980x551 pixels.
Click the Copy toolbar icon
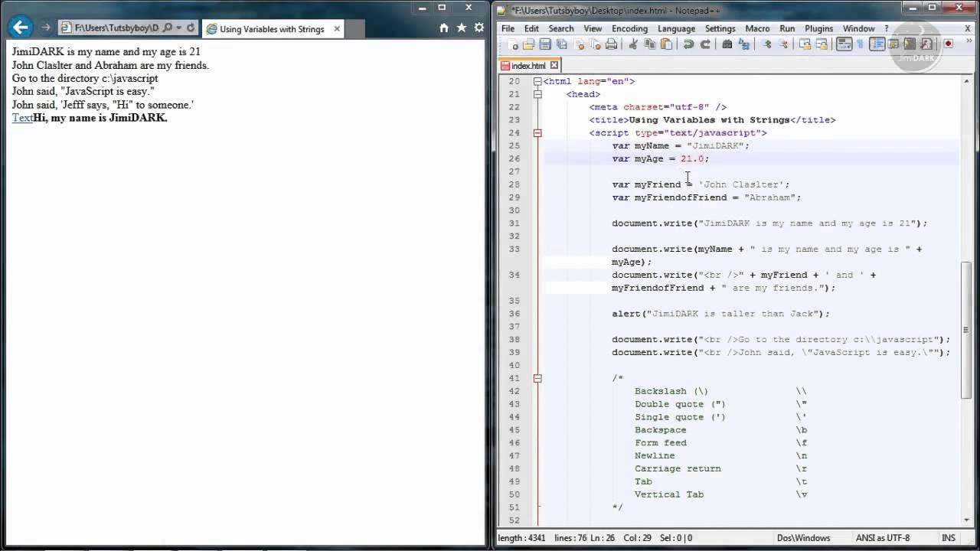click(650, 44)
